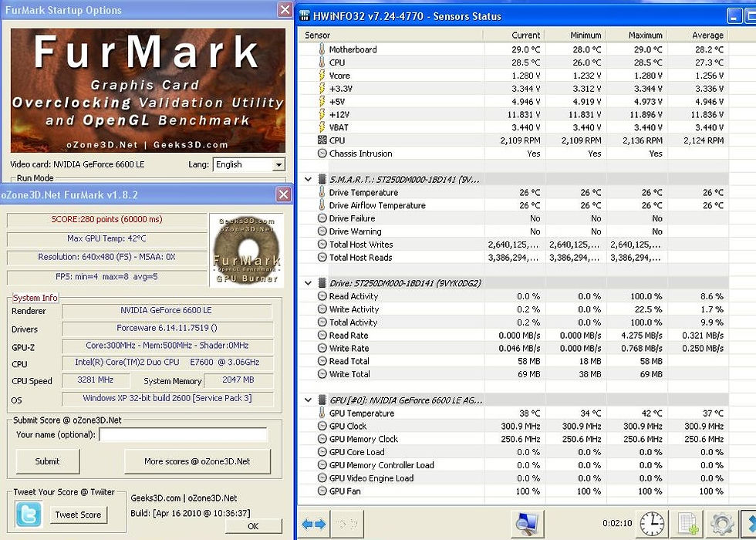
Task: Click the FPS: min=4 max=8 avg=5 field
Action: 107,277
